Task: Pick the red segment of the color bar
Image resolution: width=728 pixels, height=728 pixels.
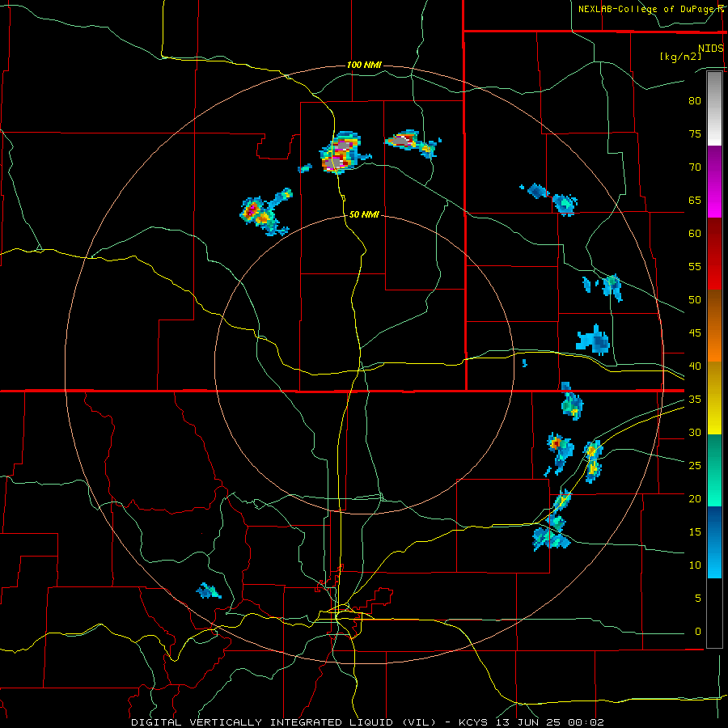Action: pos(714,254)
